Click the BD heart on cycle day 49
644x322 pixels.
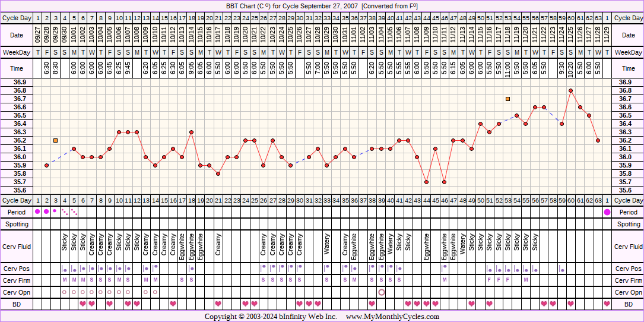point(471,304)
